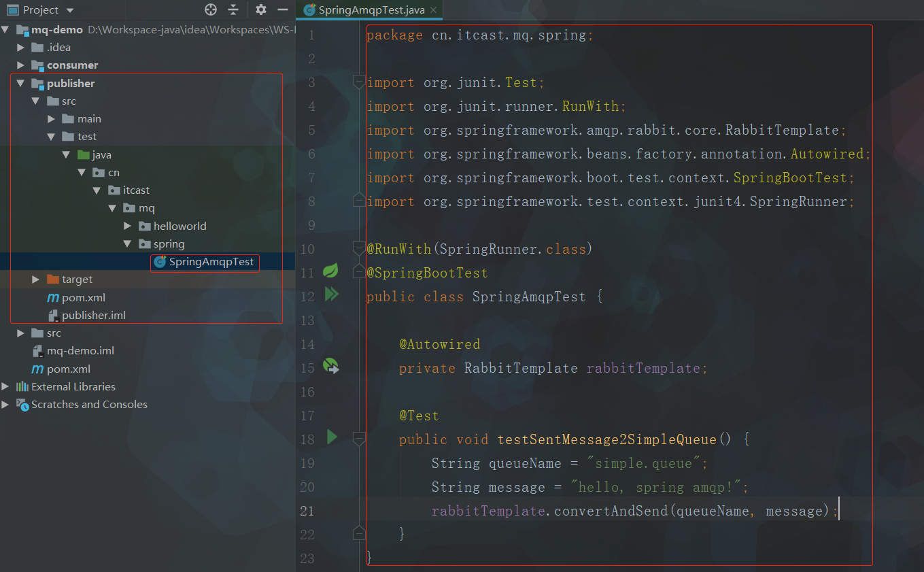924x572 pixels.
Task: Select the itcast package in the tree
Action: (x=136, y=190)
